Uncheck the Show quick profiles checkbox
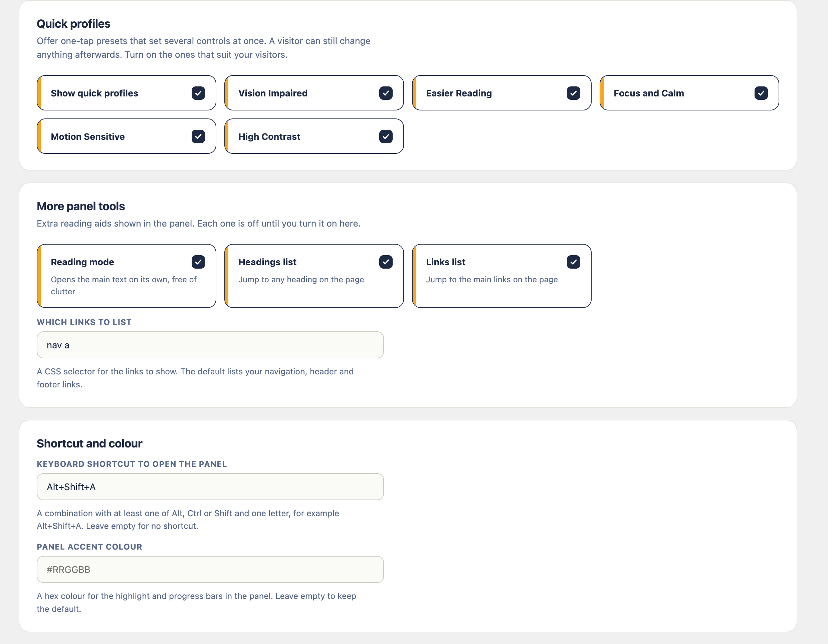Image resolution: width=828 pixels, height=644 pixels. point(198,93)
